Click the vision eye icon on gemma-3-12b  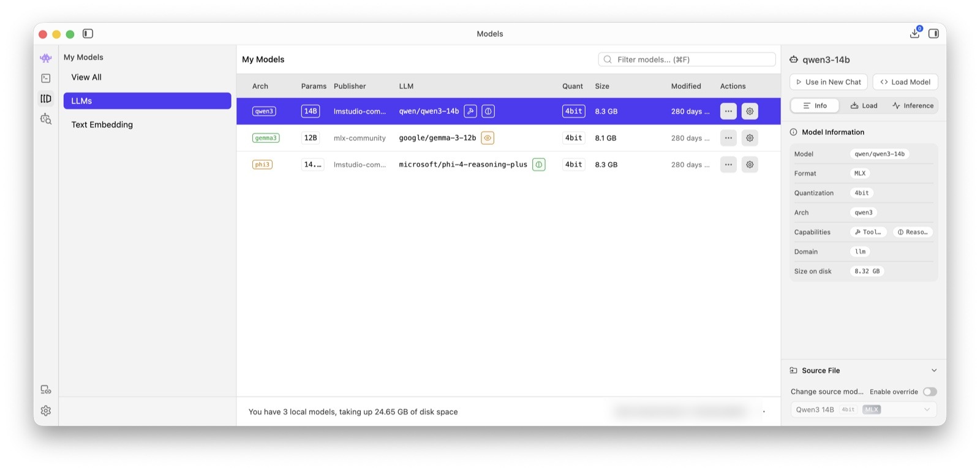[x=488, y=138]
